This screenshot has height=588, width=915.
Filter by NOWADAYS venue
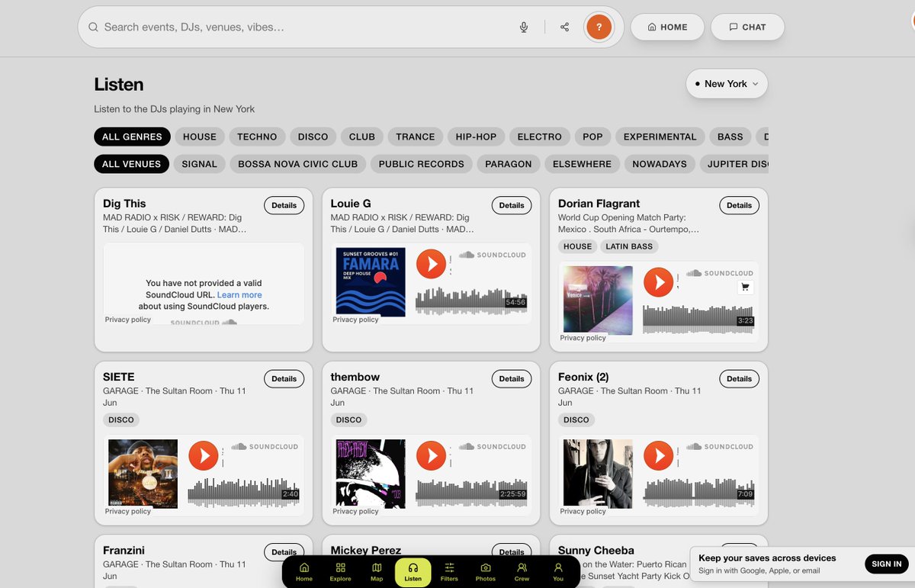click(x=660, y=164)
